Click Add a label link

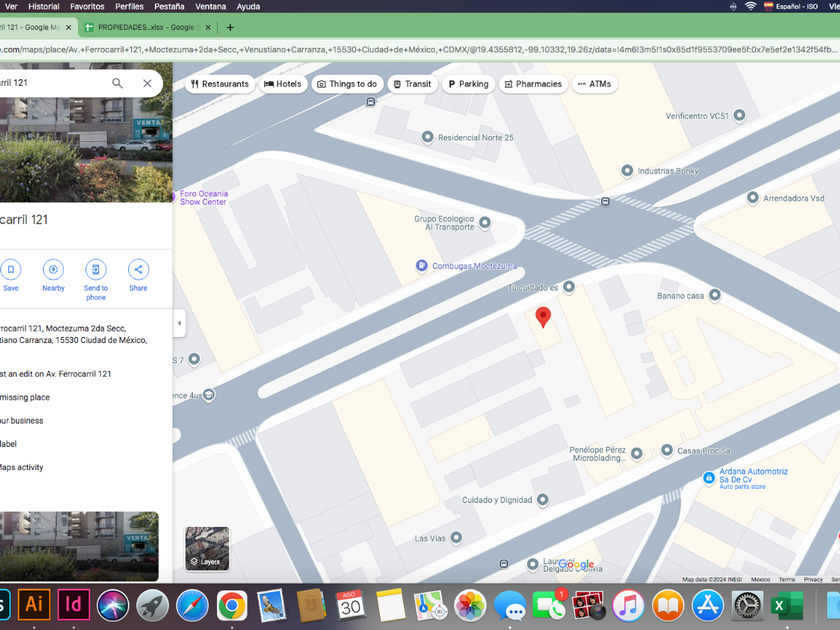point(8,444)
